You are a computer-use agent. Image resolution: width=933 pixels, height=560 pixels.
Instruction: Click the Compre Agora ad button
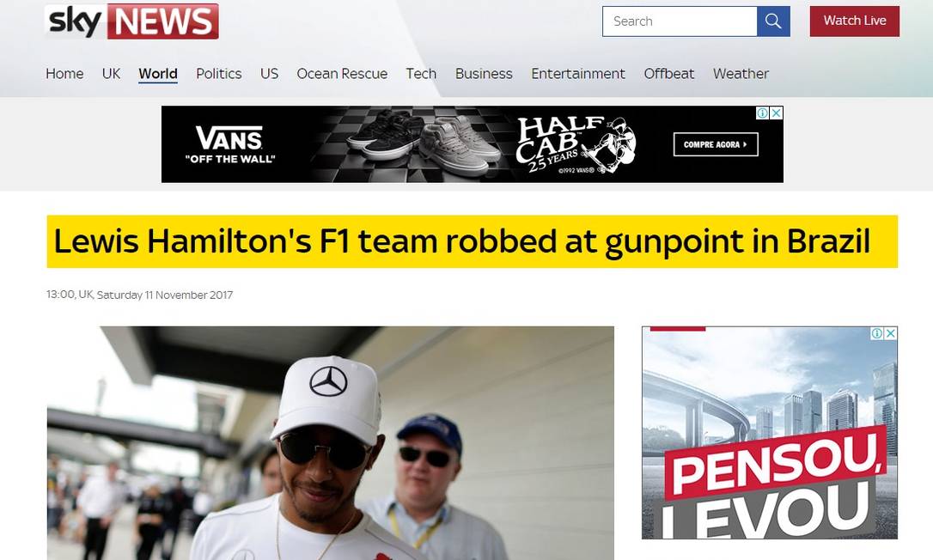pos(716,144)
